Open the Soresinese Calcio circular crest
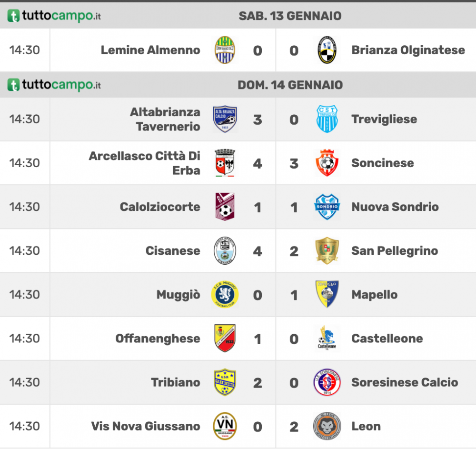Image resolution: width=476 pixels, height=449 pixels. click(x=327, y=382)
